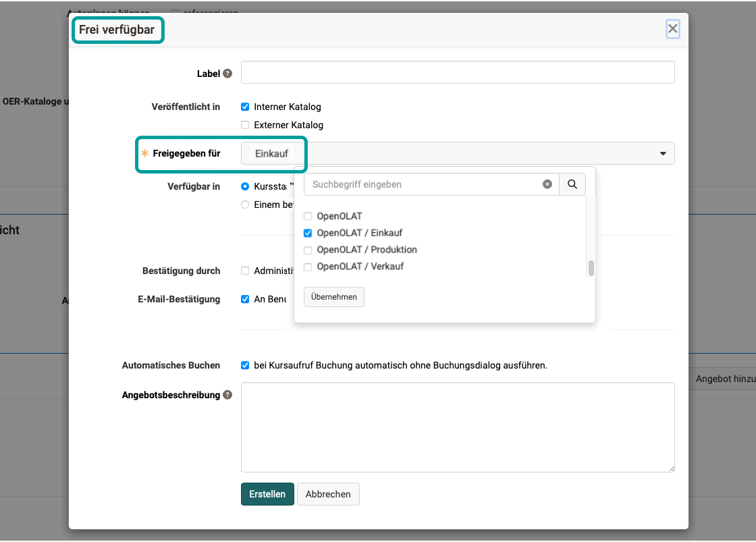This screenshot has width=756, height=542.
Task: Click the organisation list scrollbar handle
Action: click(591, 269)
